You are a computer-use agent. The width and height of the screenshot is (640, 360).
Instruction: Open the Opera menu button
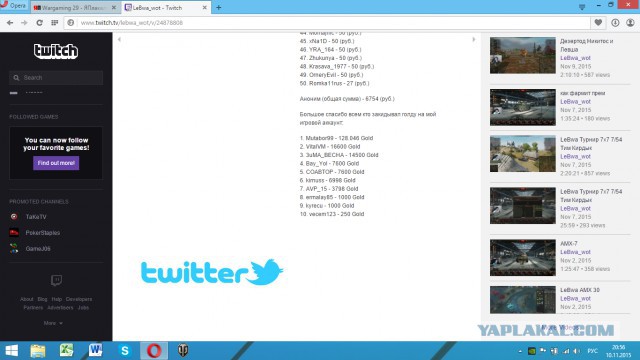coord(13,6)
